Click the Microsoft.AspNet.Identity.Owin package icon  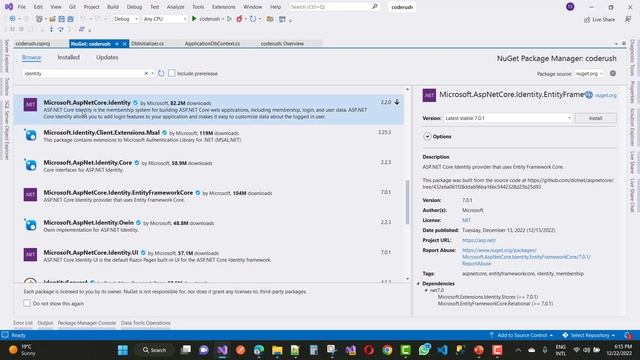point(30,225)
